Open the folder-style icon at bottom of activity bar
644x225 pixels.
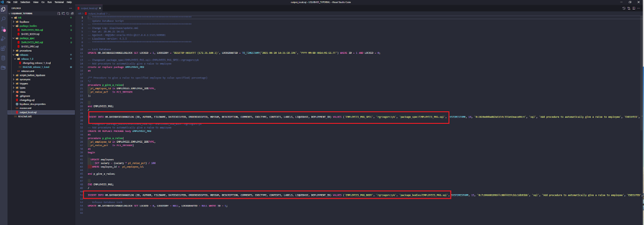(x=3, y=67)
